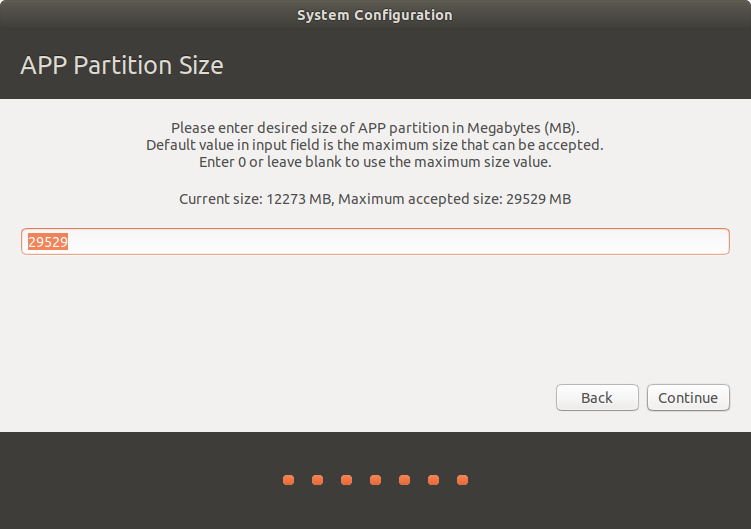Screen dimensions: 751x529
Task: Click the 'Current size: 12273 MB' text
Action: (x=254, y=199)
